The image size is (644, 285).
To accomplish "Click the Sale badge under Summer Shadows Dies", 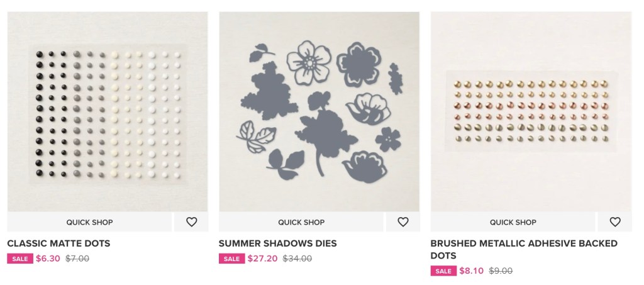I will point(231,259).
